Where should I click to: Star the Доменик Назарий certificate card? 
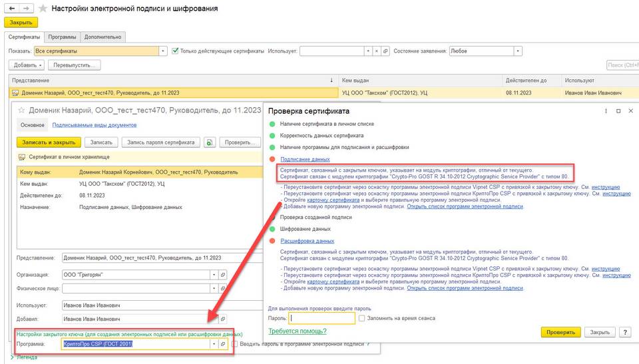pyautogui.click(x=21, y=110)
